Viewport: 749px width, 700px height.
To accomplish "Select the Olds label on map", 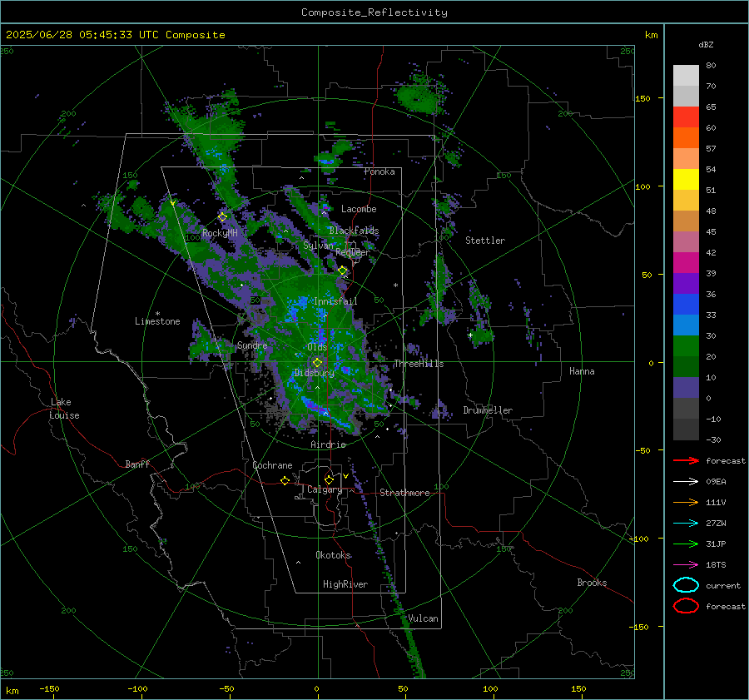I will point(317,346).
